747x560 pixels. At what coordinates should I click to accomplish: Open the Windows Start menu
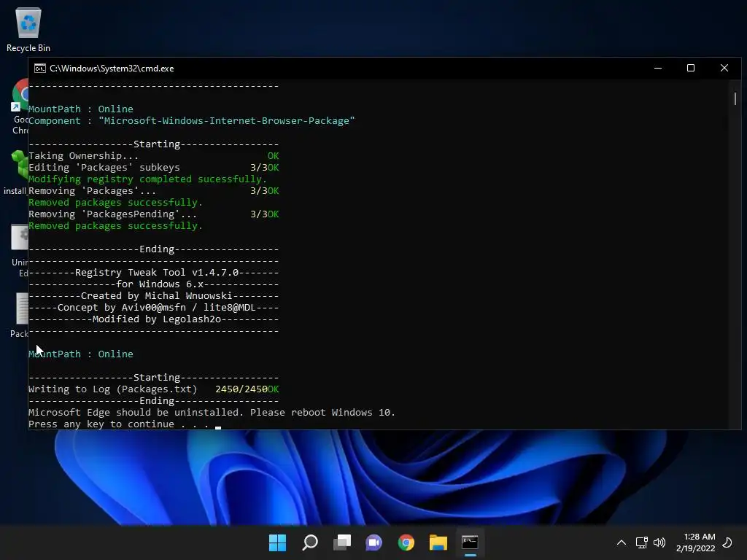click(277, 542)
